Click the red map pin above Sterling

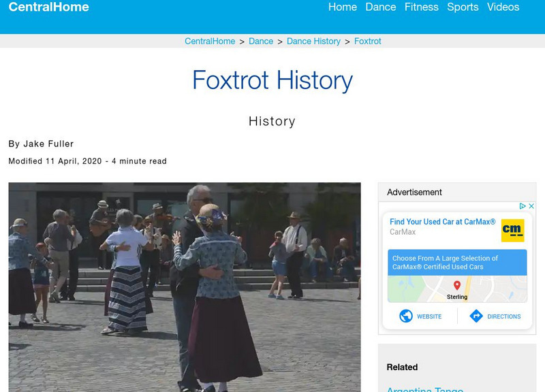click(x=456, y=286)
